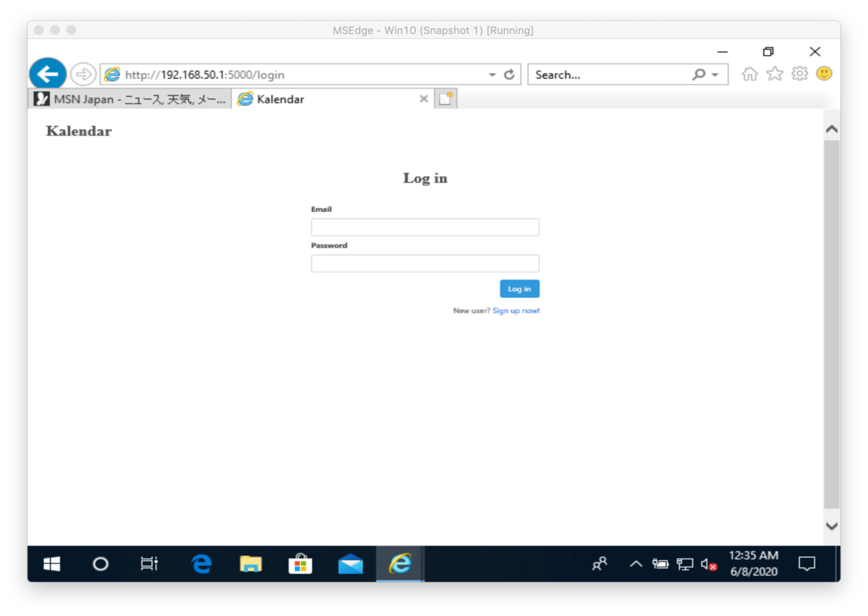Click the browser Back arrow button
Viewport: 868px width, 616px height.
point(48,74)
